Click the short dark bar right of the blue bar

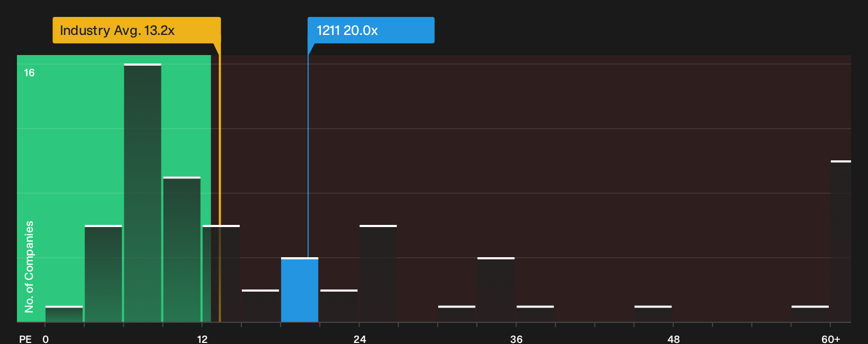[x=339, y=306]
